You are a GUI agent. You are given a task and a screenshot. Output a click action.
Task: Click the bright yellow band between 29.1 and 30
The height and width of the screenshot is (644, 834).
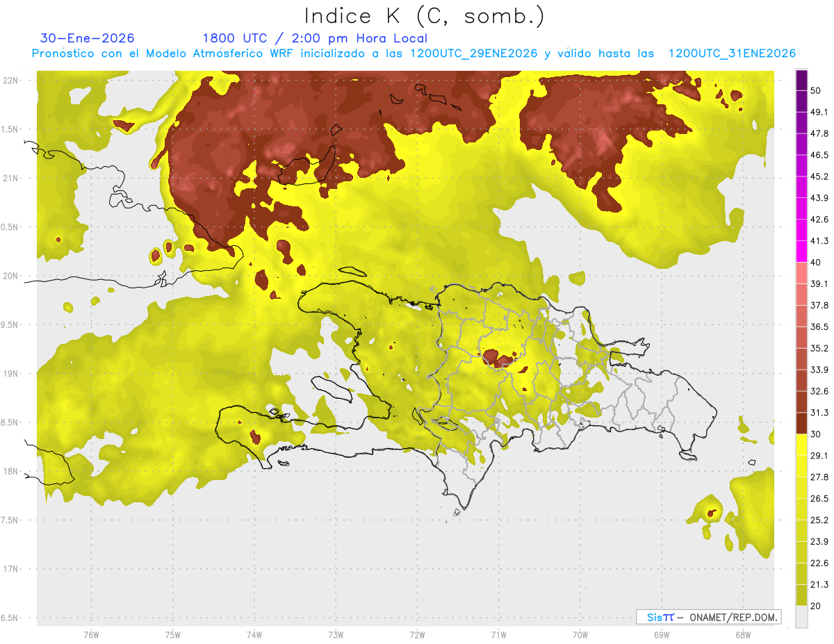(802, 445)
